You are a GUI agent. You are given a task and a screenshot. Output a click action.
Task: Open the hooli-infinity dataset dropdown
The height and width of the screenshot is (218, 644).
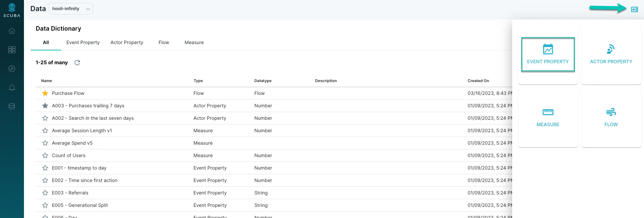pyautogui.click(x=71, y=9)
